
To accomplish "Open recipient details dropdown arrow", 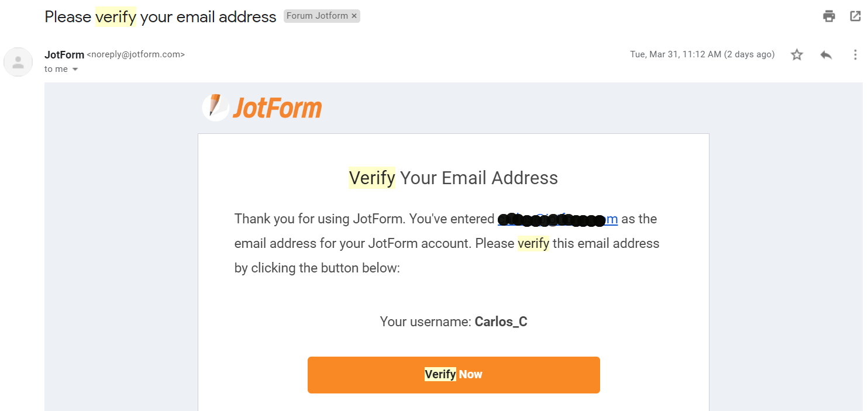I will point(75,69).
